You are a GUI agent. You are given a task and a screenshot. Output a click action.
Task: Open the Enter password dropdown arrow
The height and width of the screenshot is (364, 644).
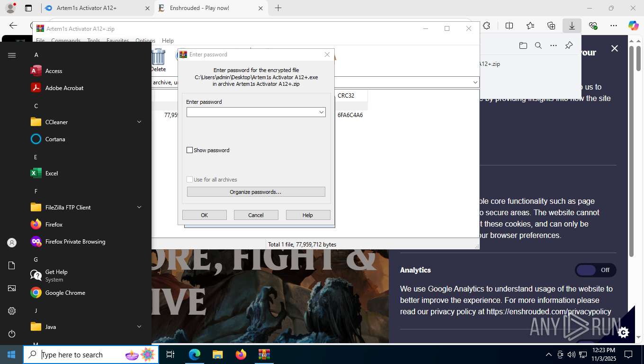(x=321, y=112)
